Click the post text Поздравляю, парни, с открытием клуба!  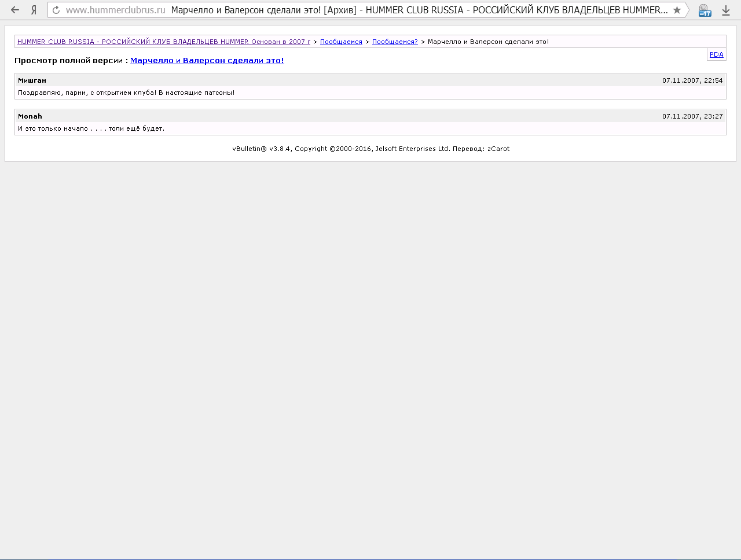87,93
